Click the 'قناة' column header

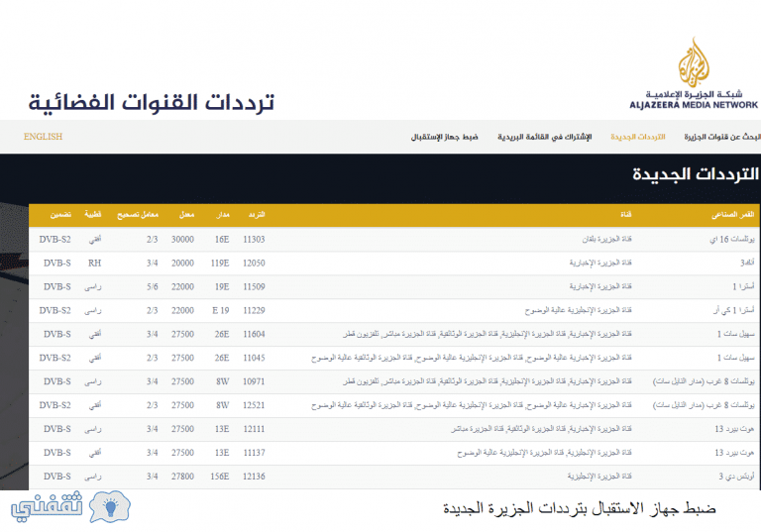coord(626,215)
